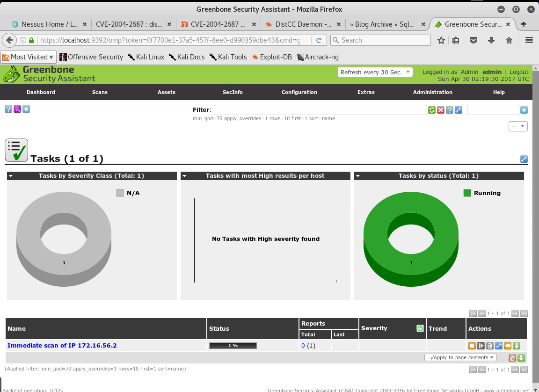Move the Immediate scan task to trashcan
Image resolution: width=539 pixels, height=392 pixels.
coord(490,346)
